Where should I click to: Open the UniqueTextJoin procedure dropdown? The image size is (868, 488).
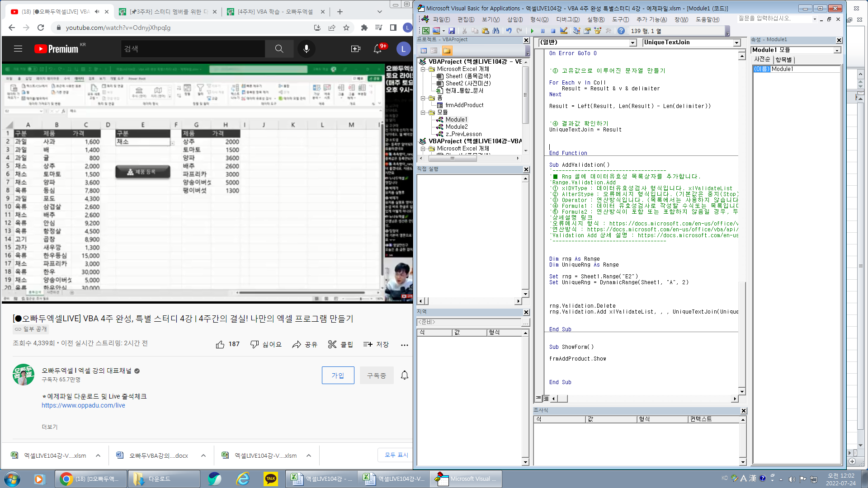click(736, 42)
